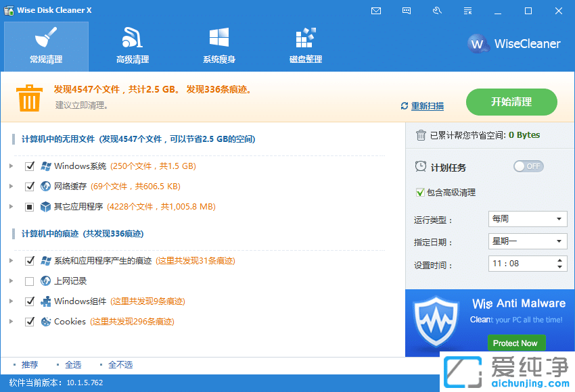Click the 上网记录 globe icon
575x392 pixels.
coord(45,281)
